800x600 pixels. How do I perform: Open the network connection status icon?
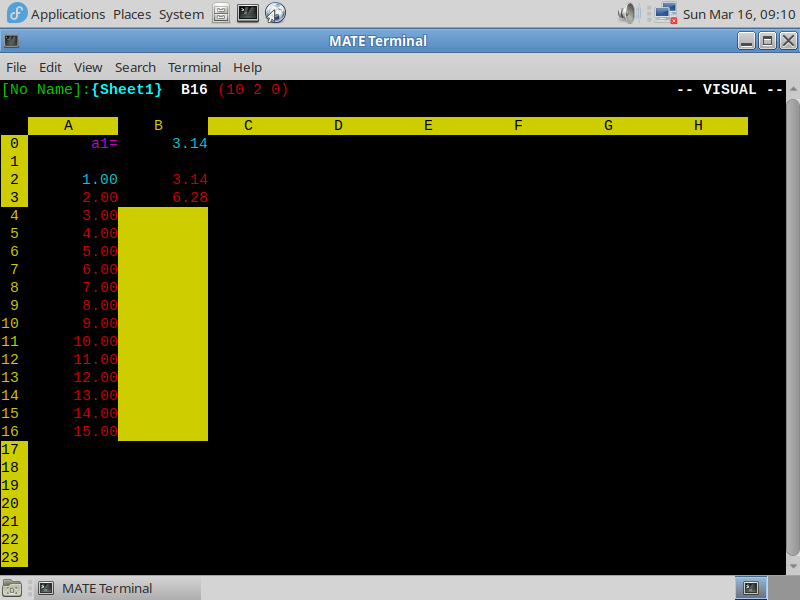coord(665,14)
